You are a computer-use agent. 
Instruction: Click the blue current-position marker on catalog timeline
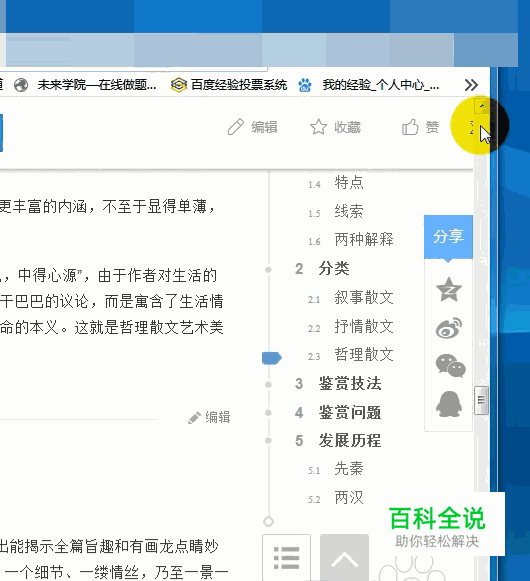272,358
